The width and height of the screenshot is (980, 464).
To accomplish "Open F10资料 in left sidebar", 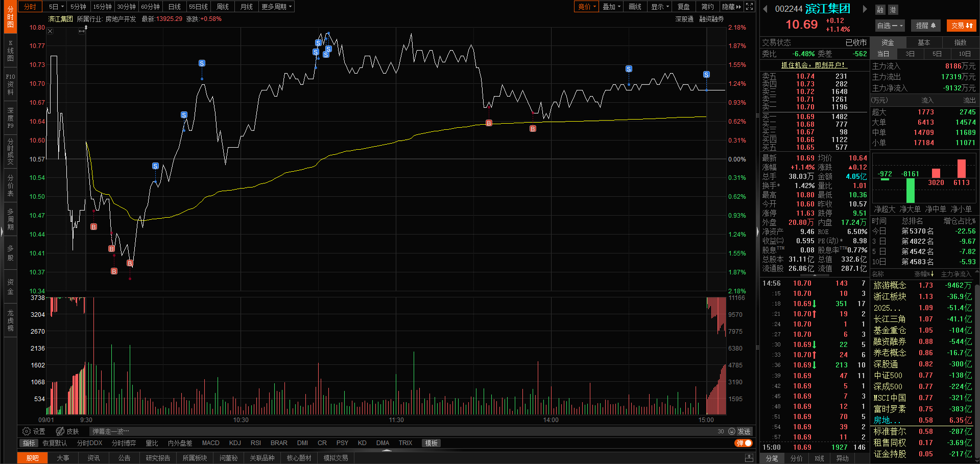I will 10,84.
